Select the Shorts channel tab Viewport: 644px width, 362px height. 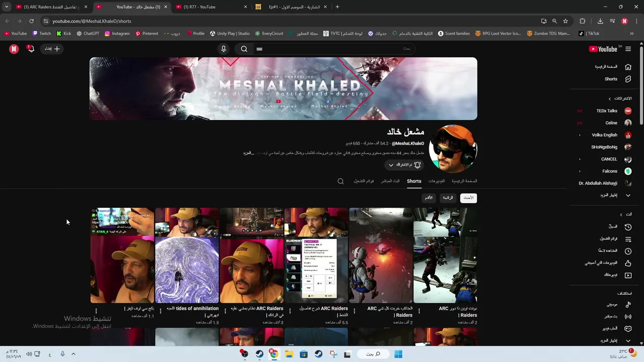pyautogui.click(x=414, y=181)
